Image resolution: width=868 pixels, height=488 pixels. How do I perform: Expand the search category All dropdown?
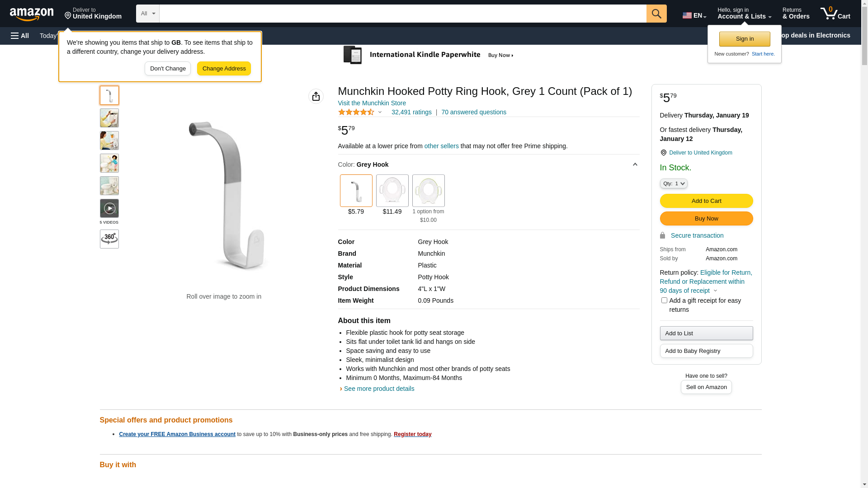[148, 14]
